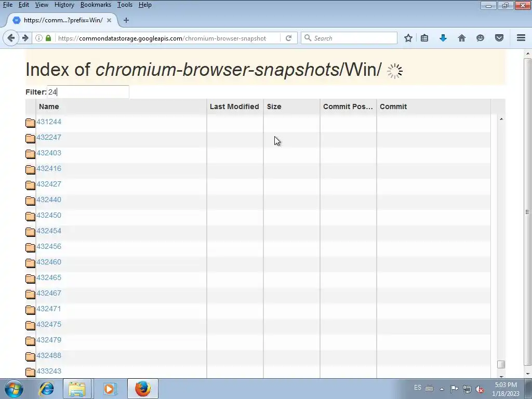The image size is (532, 399).
Task: Click the folder icon next to 432460
Action: [31, 263]
